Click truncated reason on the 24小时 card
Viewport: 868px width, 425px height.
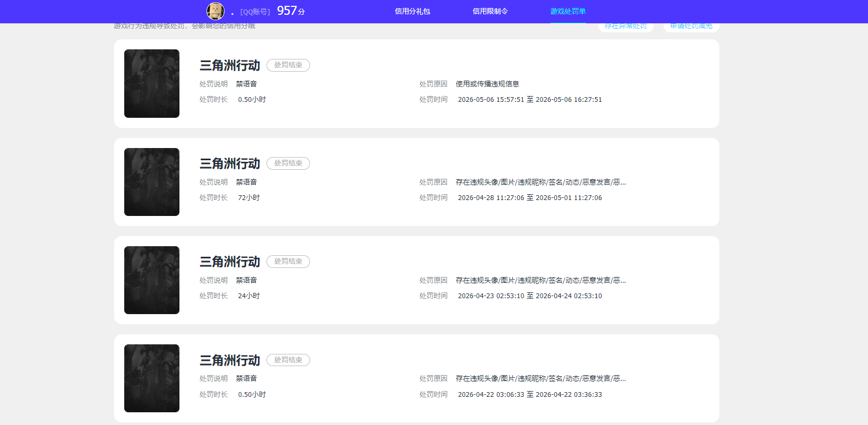541,280
